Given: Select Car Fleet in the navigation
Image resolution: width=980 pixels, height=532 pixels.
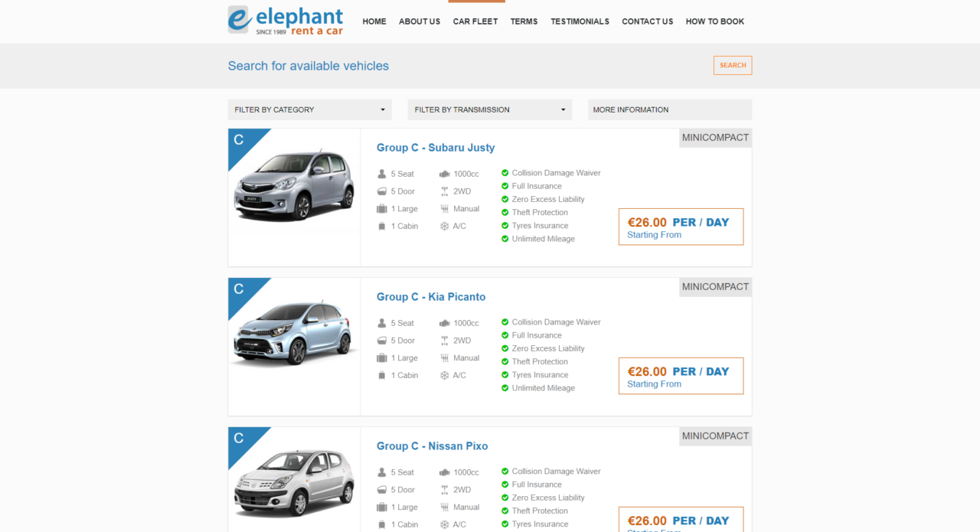Looking at the screenshot, I should (475, 21).
